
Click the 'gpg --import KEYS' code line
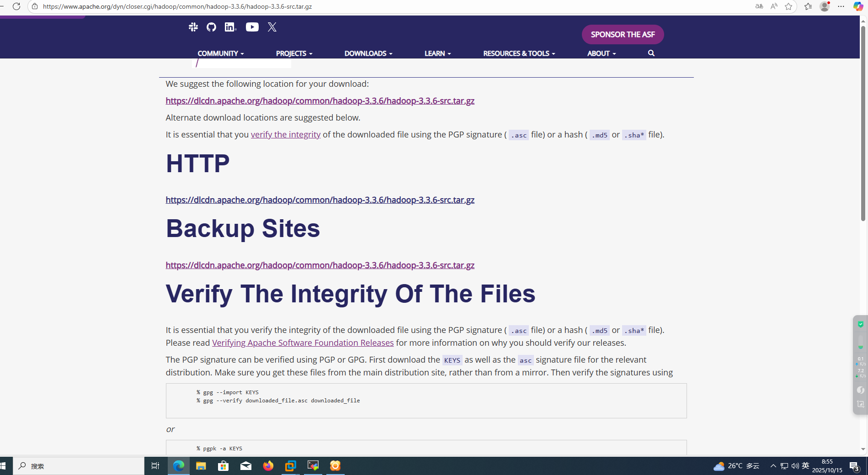[228, 392]
